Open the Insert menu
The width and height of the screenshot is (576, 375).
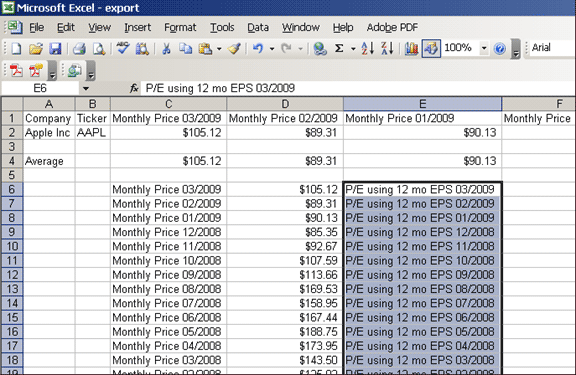tap(137, 28)
